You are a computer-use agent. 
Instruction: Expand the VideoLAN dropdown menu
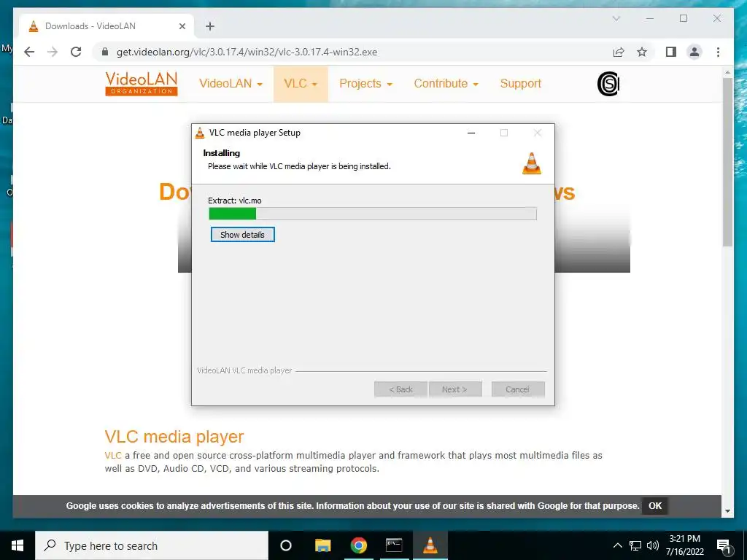(x=231, y=84)
